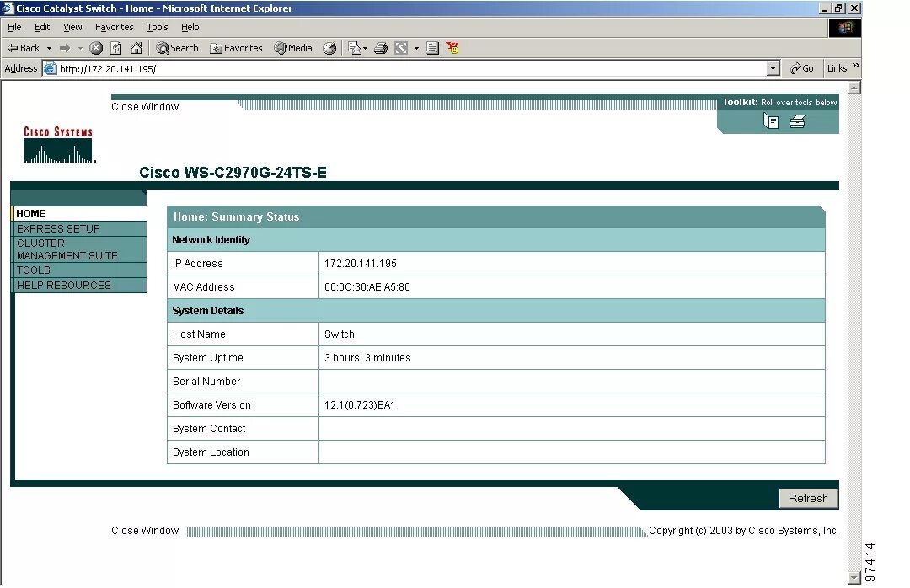Open CLUSTER MANAGEMENT SUITE navigation item
This screenshot has height=588, width=910.
80,249
